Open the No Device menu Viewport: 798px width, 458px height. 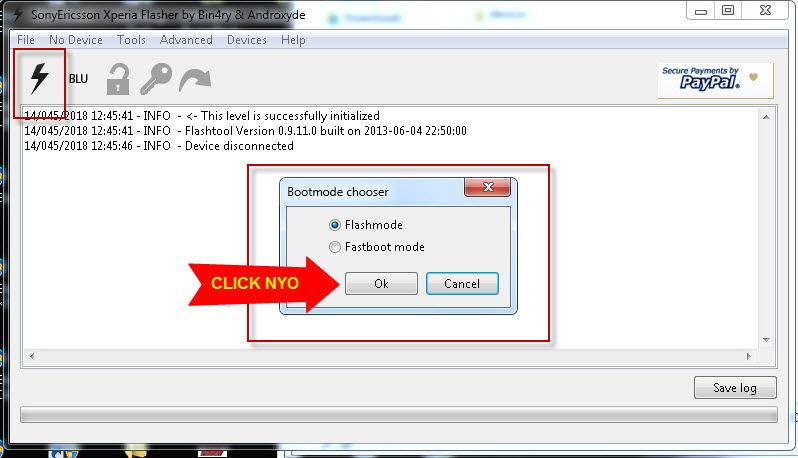point(76,40)
